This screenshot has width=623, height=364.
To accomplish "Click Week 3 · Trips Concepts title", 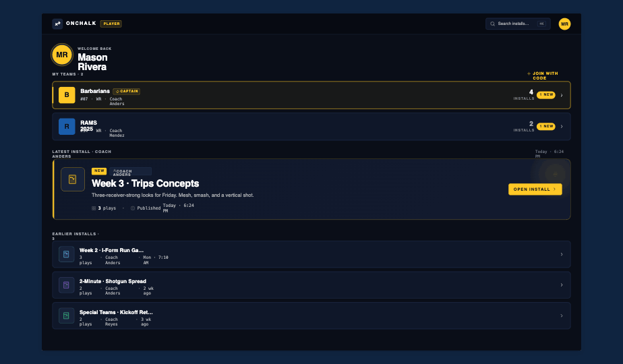I will point(146,183).
